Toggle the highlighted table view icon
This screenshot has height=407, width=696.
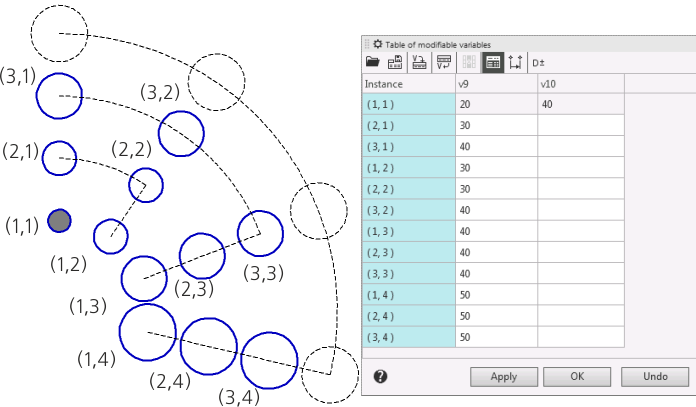493,62
